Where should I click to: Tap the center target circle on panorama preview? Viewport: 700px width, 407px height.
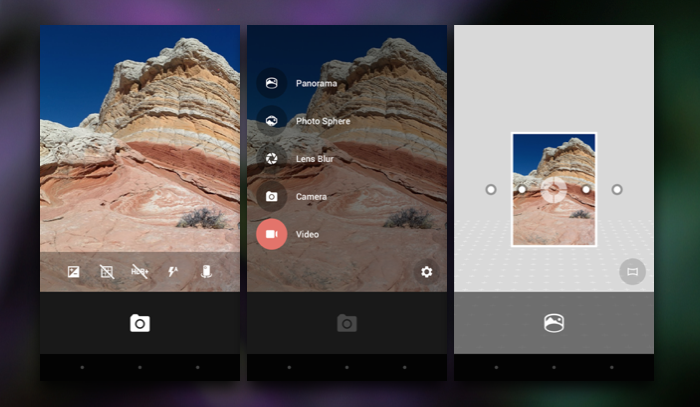click(x=554, y=190)
